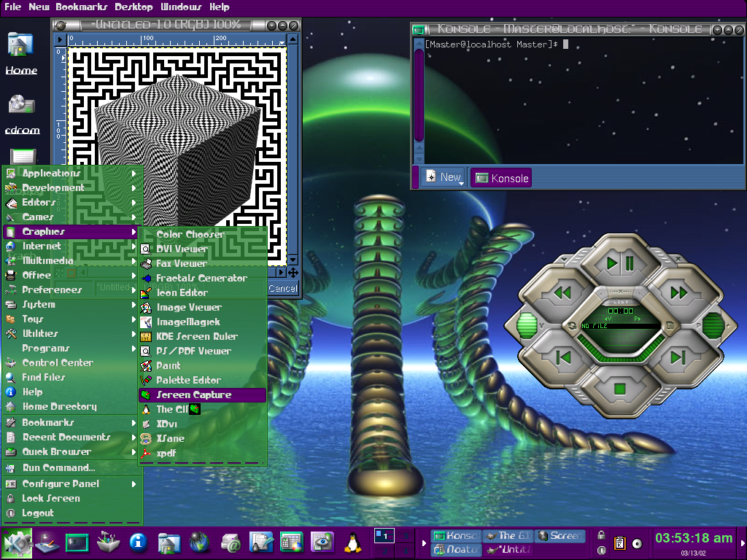Open the toolbox bowl icon in the panel
Viewport: 747px width, 560px height.
point(108,542)
